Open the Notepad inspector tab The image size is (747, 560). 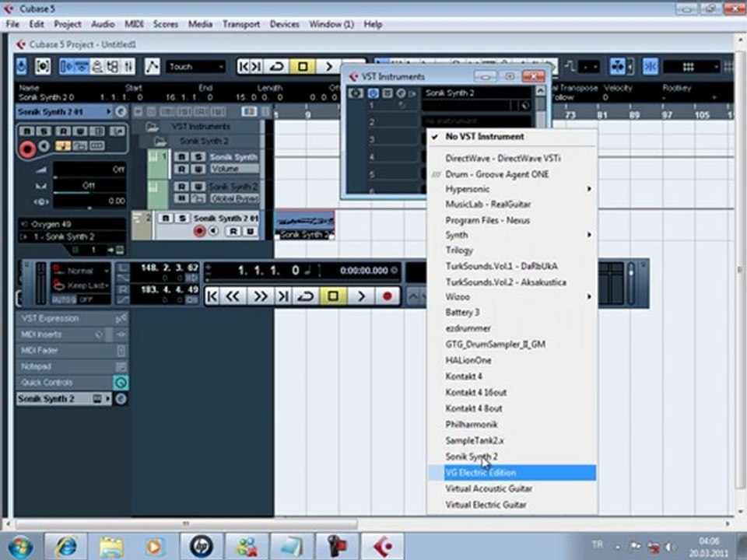(72, 366)
